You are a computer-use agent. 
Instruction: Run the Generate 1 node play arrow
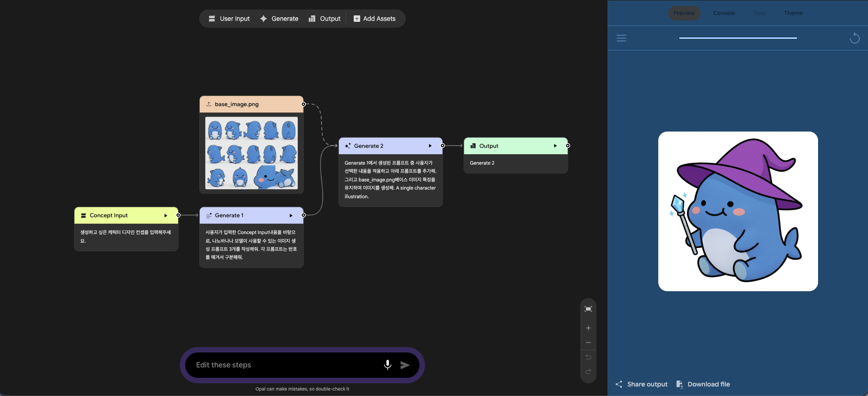[x=291, y=215]
